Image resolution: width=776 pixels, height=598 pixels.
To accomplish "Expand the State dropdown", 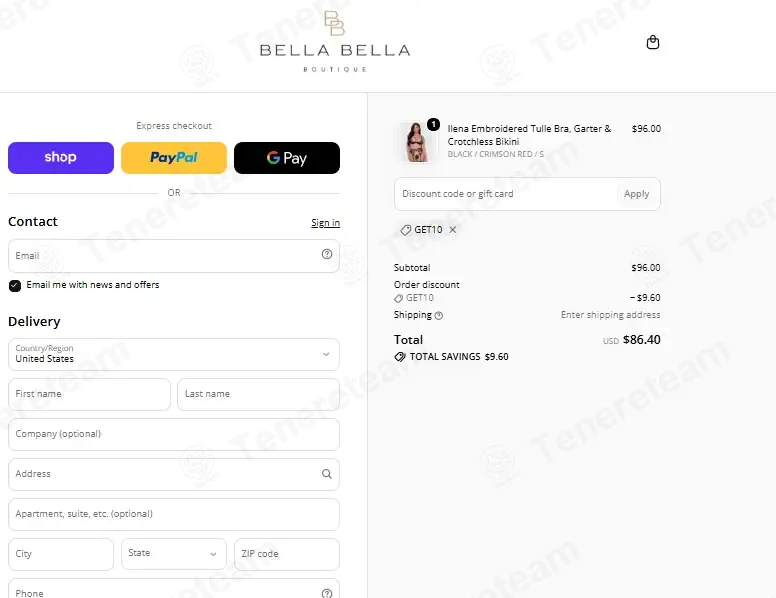I will pyautogui.click(x=174, y=554).
